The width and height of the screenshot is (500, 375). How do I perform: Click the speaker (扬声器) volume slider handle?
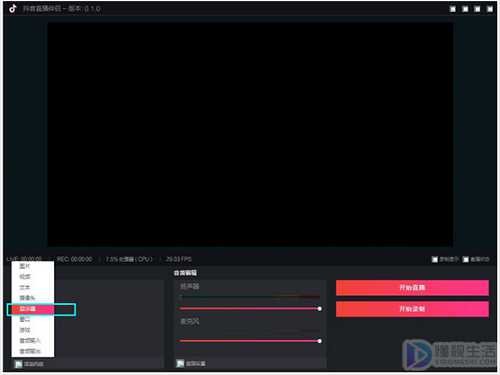pos(319,309)
